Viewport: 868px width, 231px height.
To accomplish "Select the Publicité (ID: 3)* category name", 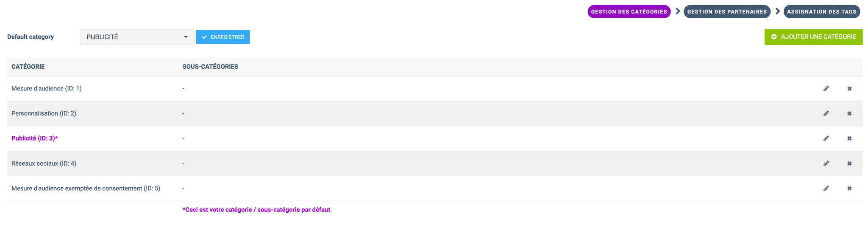I will coord(34,138).
